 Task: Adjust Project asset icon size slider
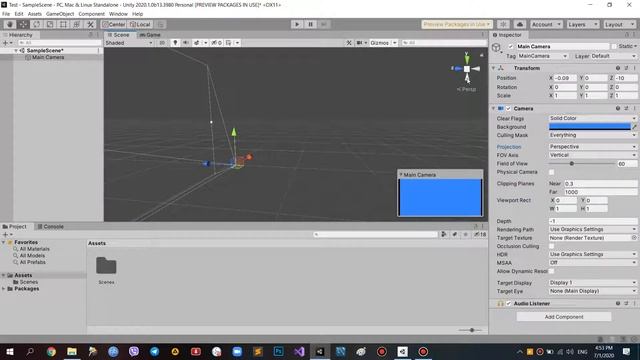(470, 330)
